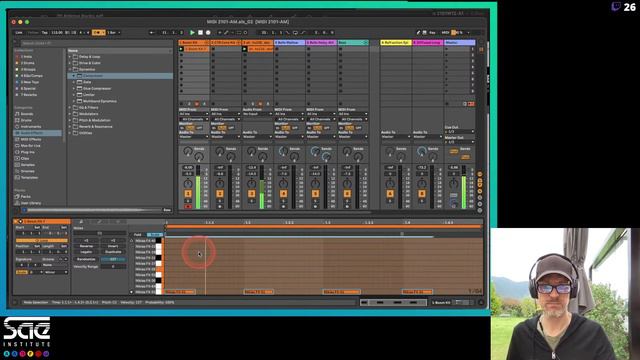Open User Library under Places
The image size is (640, 360).
click(x=31, y=203)
